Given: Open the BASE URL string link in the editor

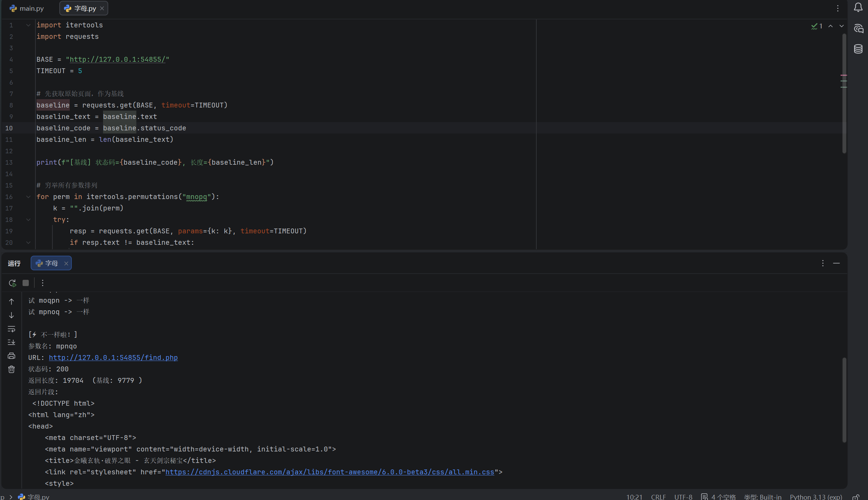Looking at the screenshot, I should (x=118, y=59).
